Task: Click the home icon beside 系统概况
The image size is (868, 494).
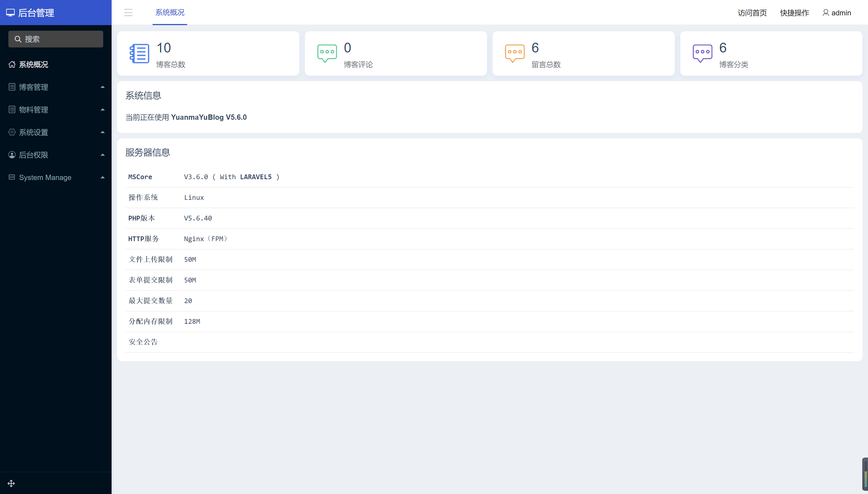Action: tap(12, 64)
